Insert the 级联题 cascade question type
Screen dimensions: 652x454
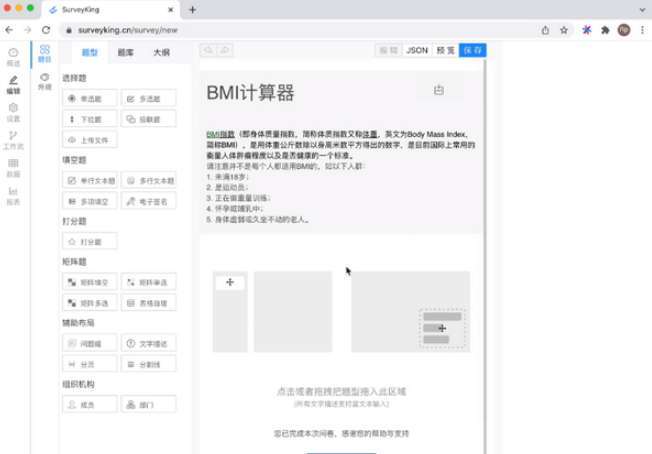pyautogui.click(x=149, y=119)
